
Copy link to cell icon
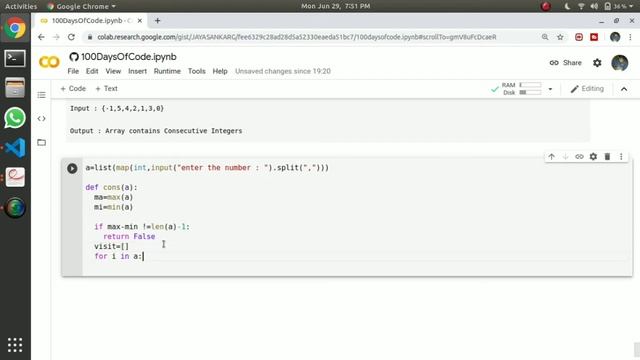click(x=579, y=157)
